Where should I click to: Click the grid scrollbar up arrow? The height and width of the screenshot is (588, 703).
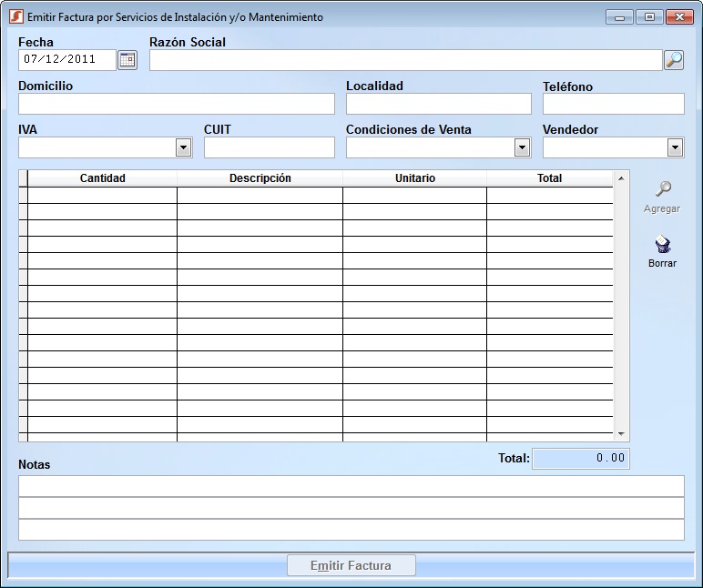622,177
